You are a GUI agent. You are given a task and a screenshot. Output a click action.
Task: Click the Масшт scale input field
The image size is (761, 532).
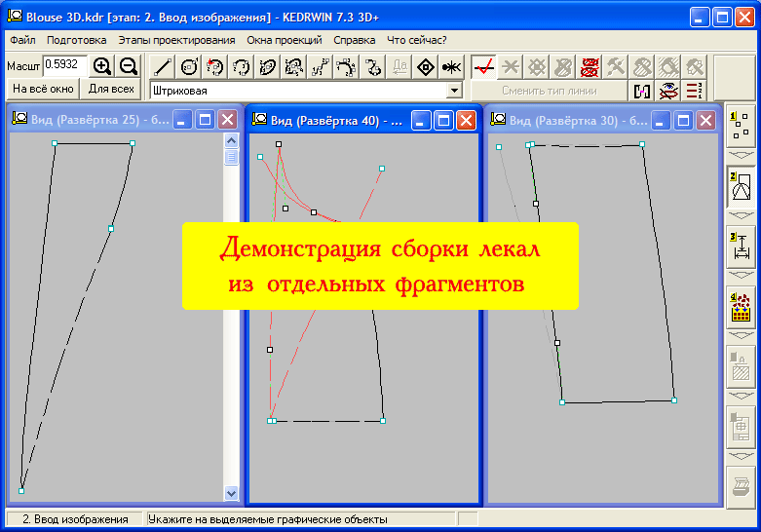point(64,65)
